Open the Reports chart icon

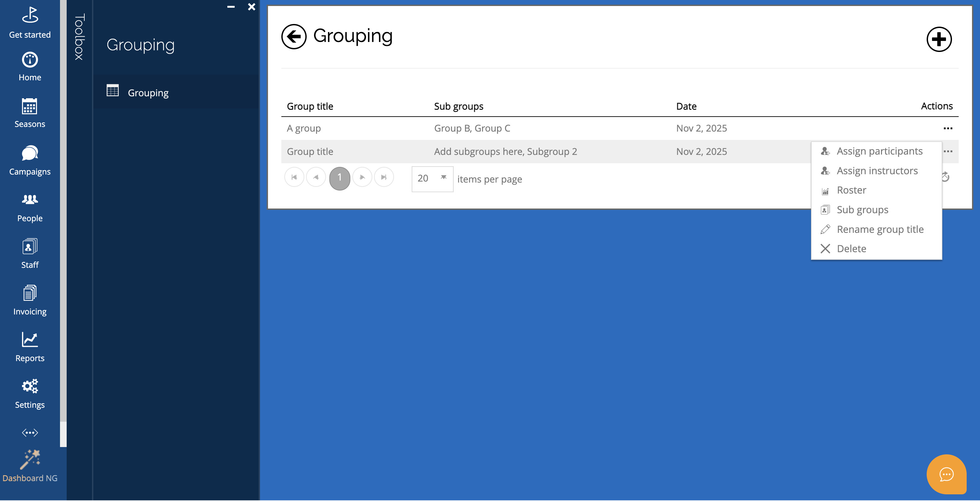click(30, 347)
